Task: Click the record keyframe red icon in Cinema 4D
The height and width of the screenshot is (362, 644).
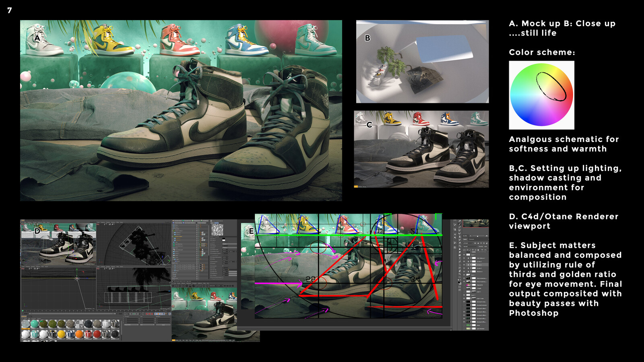Action: [x=147, y=314]
